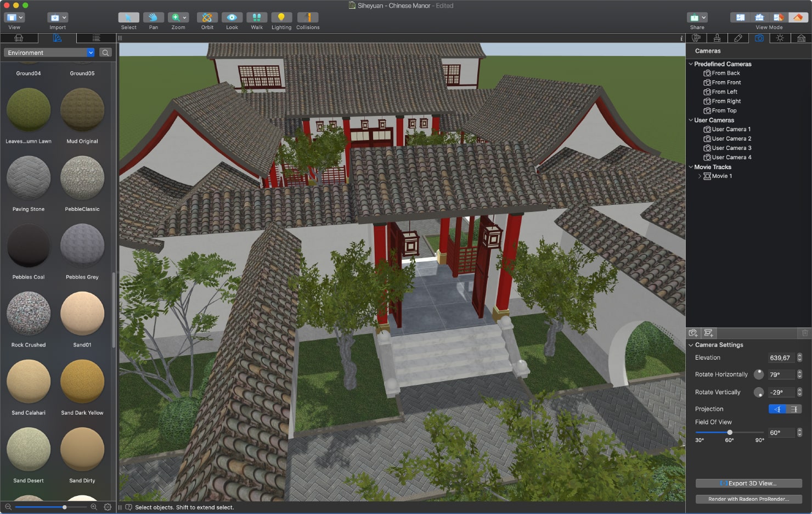Toggle Lighting with the bulb icon
Screen dimensions: 812x514
click(281, 18)
